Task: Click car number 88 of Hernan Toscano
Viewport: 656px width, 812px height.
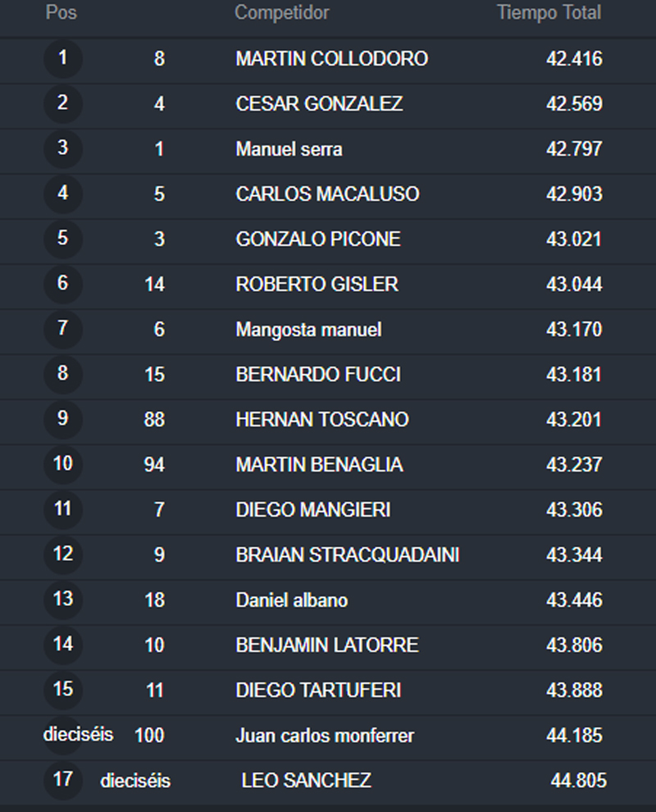Action: [154, 419]
